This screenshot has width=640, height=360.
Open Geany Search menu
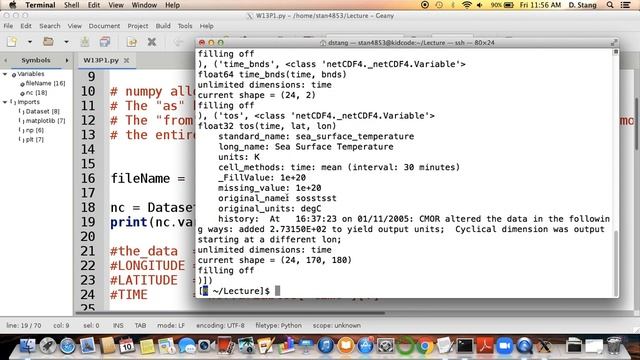pyautogui.click(x=50, y=26)
